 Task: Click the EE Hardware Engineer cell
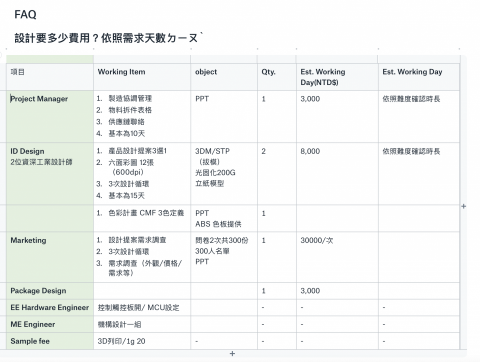(x=50, y=308)
